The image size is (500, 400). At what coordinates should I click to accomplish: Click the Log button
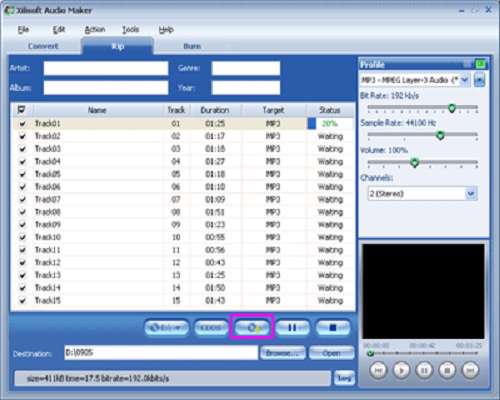coord(344,378)
